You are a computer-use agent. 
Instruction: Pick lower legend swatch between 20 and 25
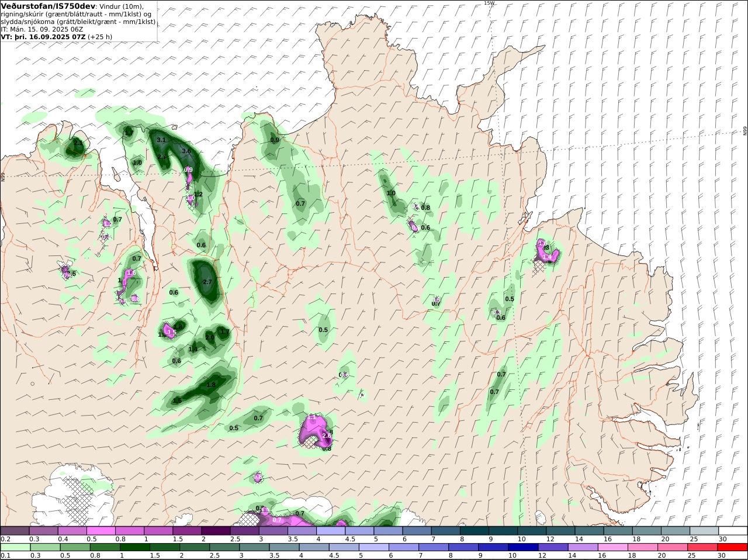tap(674, 547)
